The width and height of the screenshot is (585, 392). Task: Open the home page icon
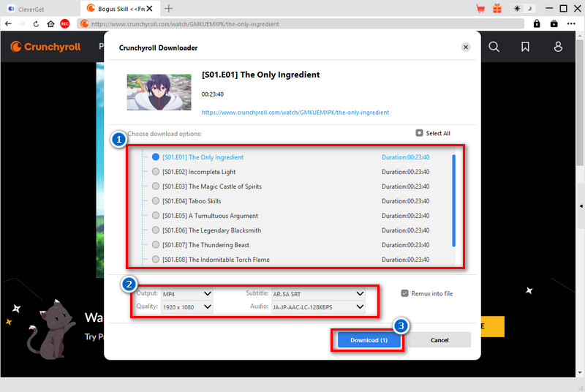point(50,24)
